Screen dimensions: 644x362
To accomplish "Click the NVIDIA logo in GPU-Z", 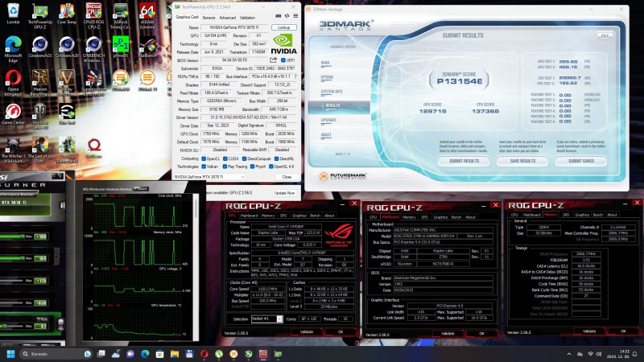I will [283, 45].
